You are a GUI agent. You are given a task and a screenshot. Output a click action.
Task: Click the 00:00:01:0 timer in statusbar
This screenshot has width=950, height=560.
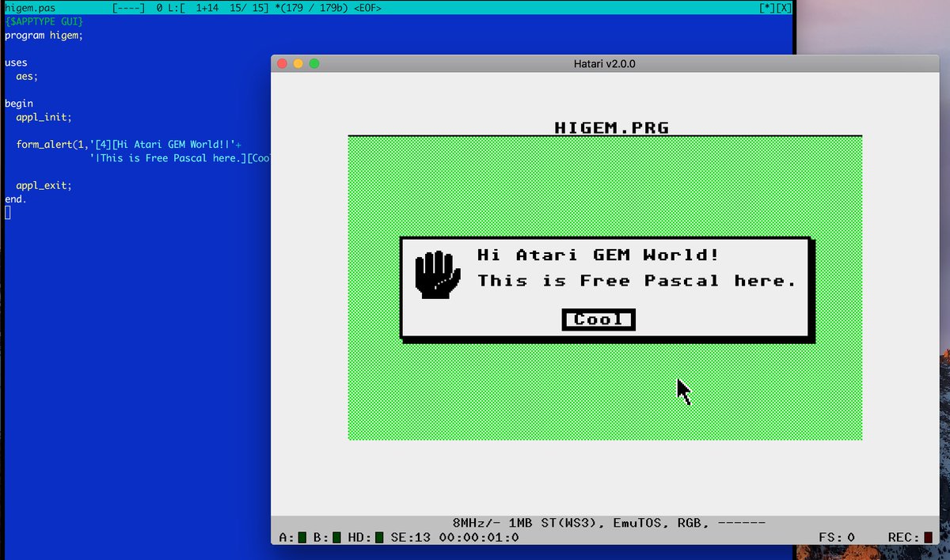(480, 538)
